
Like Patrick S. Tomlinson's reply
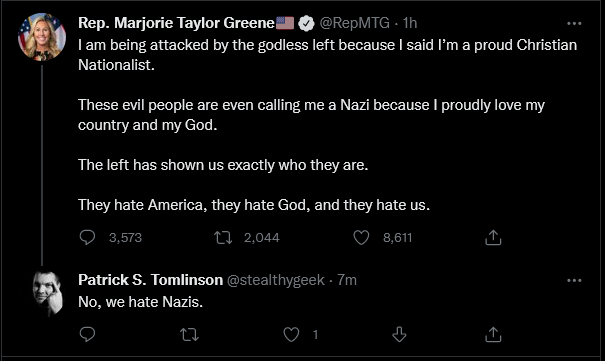click(x=291, y=334)
